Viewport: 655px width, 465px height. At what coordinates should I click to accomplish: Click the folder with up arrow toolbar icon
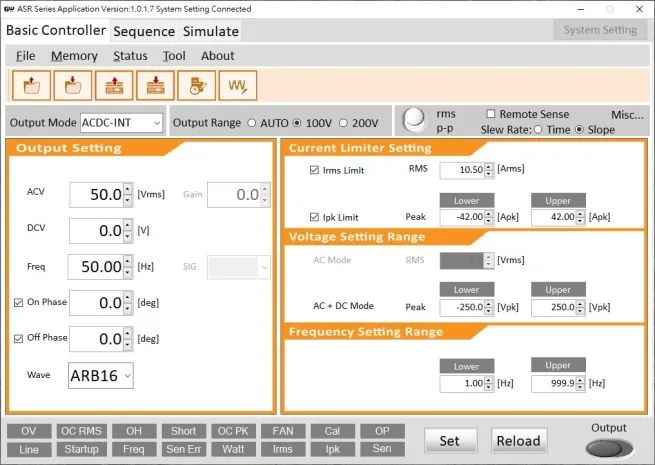pyautogui.click(x=32, y=86)
